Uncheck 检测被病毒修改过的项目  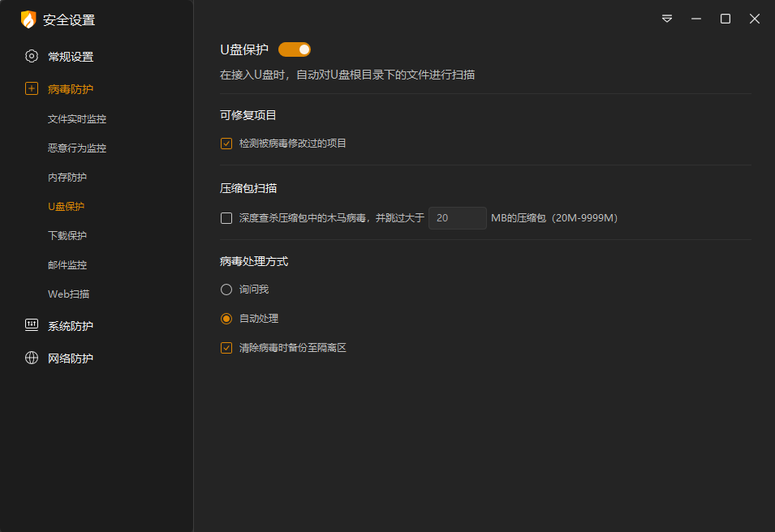tap(226, 144)
